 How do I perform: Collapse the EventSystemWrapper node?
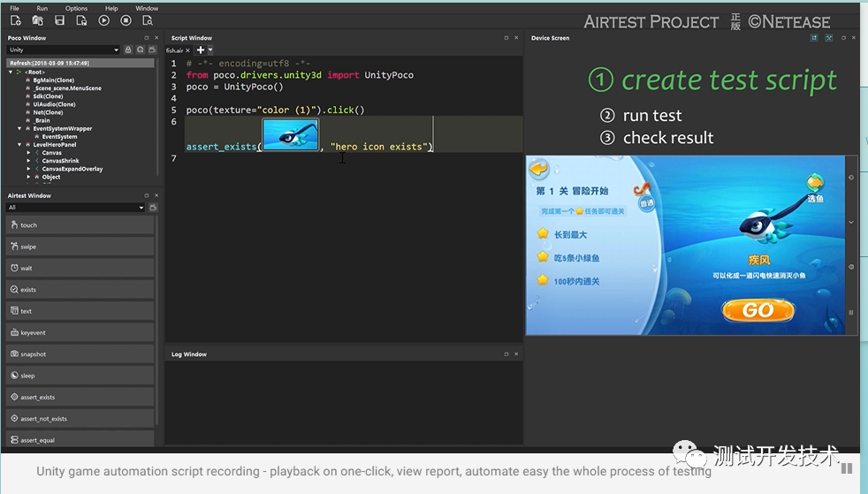[19, 128]
